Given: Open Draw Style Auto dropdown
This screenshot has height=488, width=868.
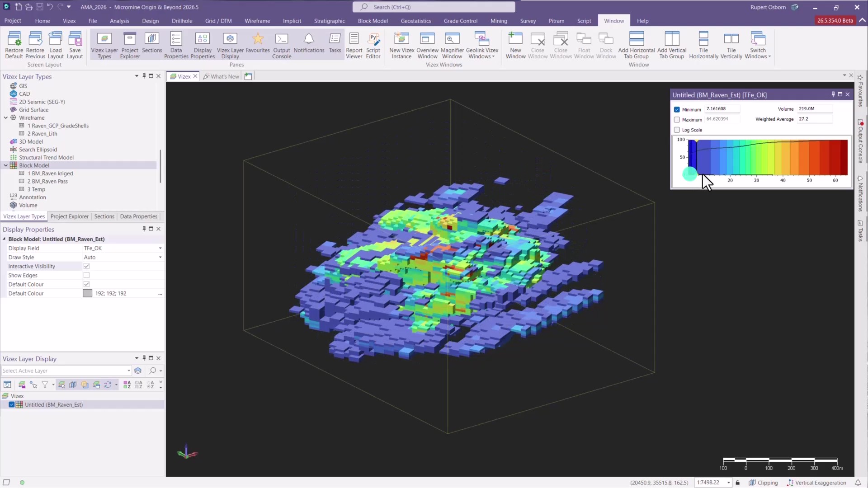Looking at the screenshot, I should click(x=160, y=258).
